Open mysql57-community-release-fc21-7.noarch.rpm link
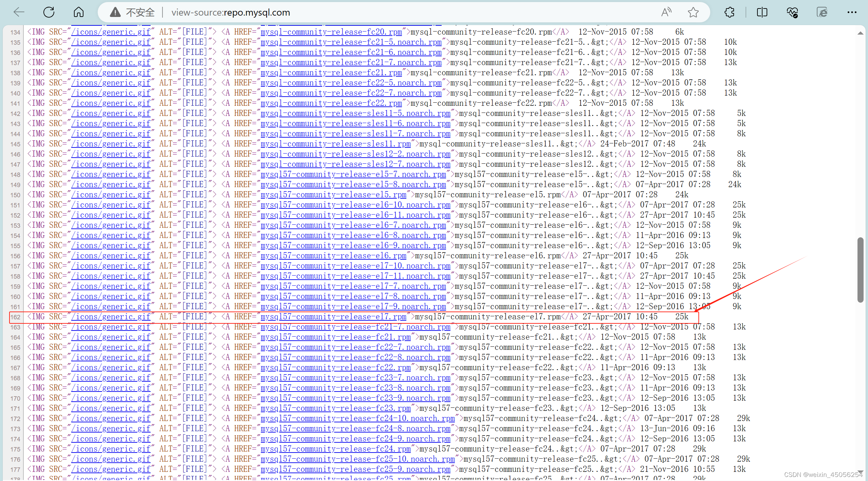Image resolution: width=868 pixels, height=481 pixels. point(355,327)
